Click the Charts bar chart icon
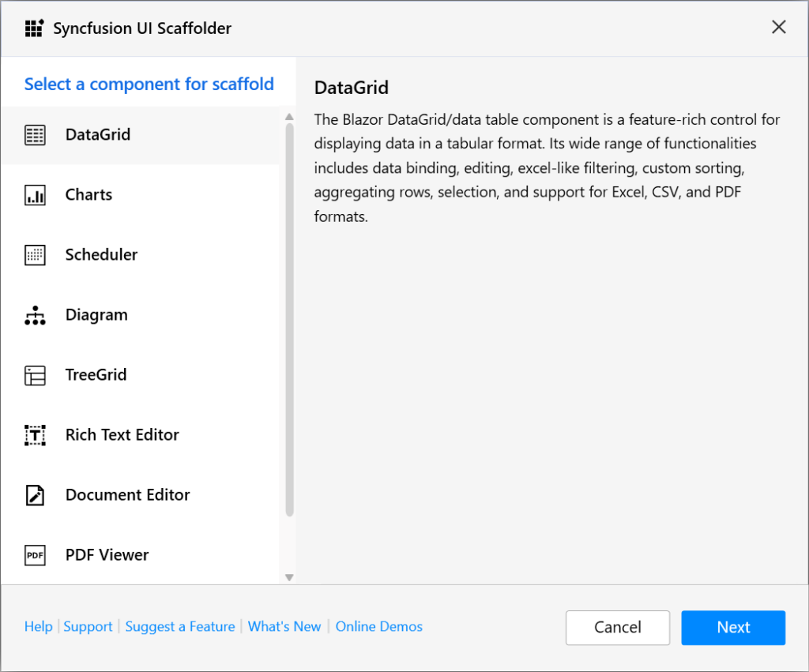 [35, 194]
